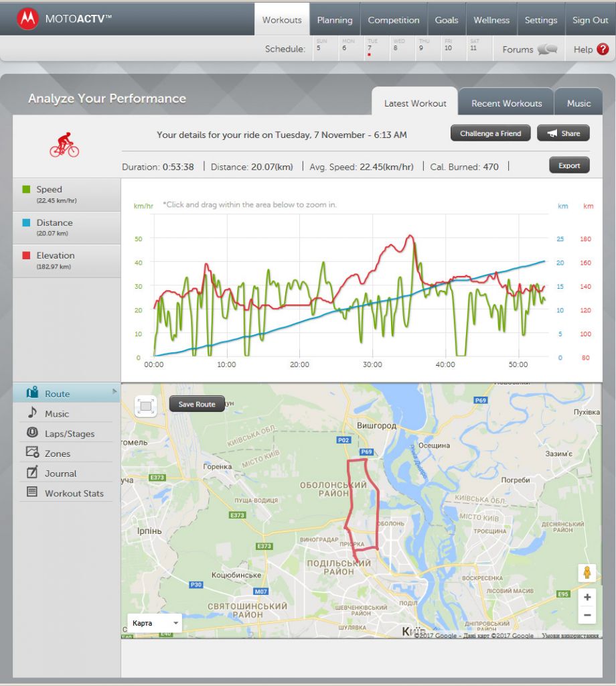This screenshot has width=616, height=686.
Task: Open the Planning menu
Action: point(335,20)
